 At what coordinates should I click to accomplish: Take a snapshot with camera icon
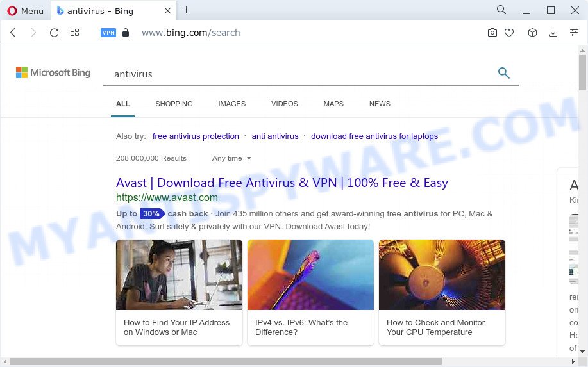(x=492, y=33)
